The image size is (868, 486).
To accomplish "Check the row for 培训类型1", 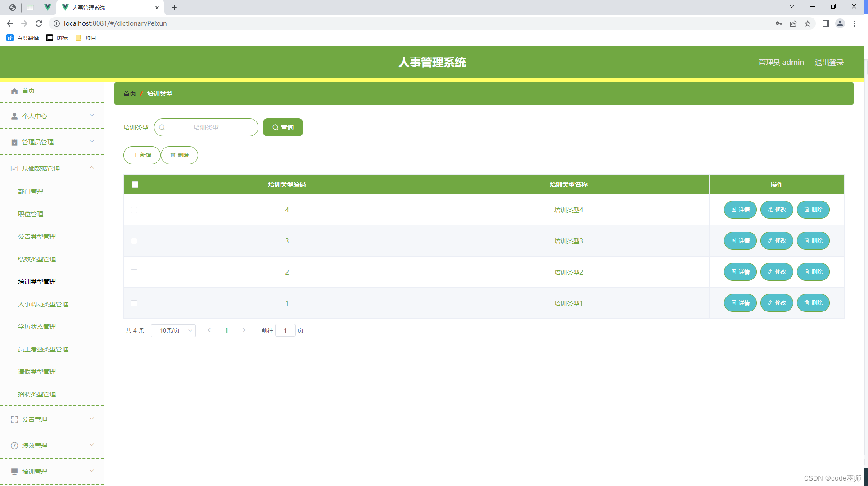I will 134,303.
